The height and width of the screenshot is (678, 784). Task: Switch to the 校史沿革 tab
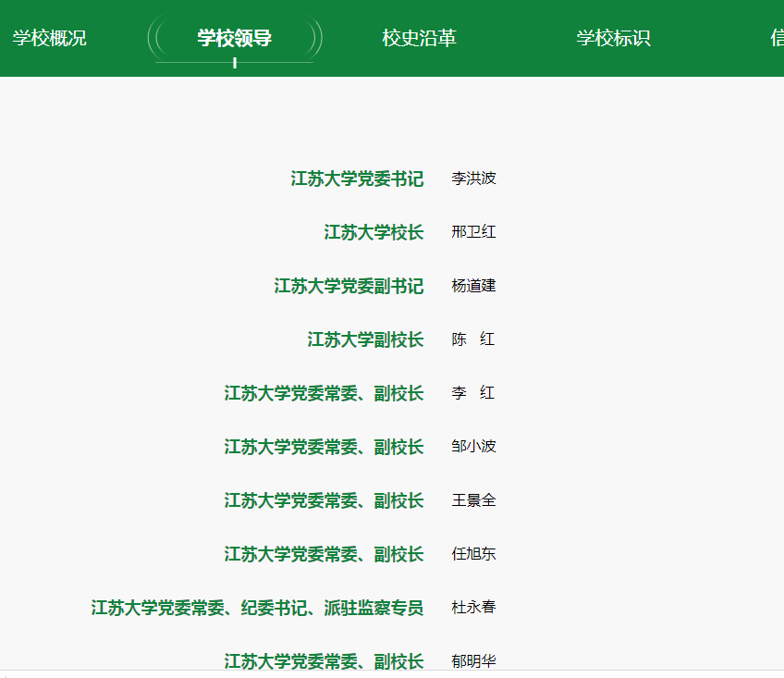pyautogui.click(x=419, y=38)
